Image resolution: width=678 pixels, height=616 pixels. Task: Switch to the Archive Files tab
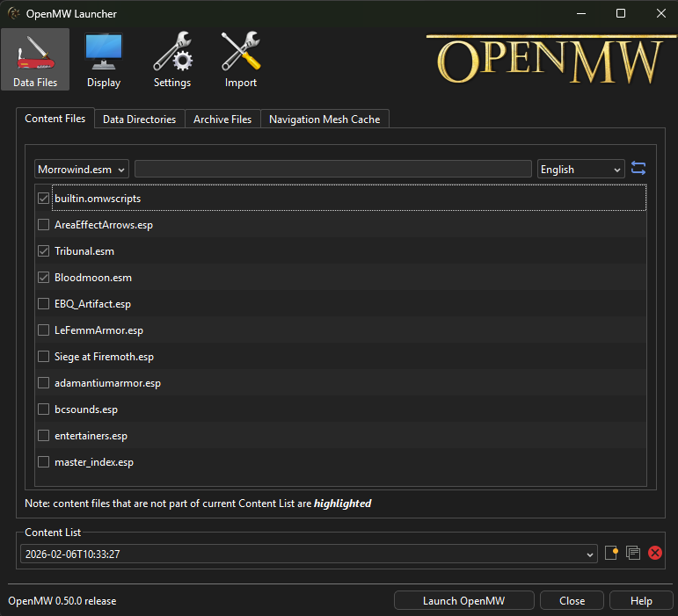pos(222,120)
